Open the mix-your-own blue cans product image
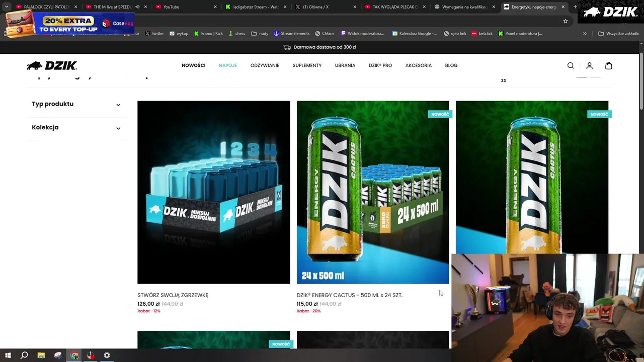Image resolution: width=644 pixels, height=362 pixels. tap(214, 192)
